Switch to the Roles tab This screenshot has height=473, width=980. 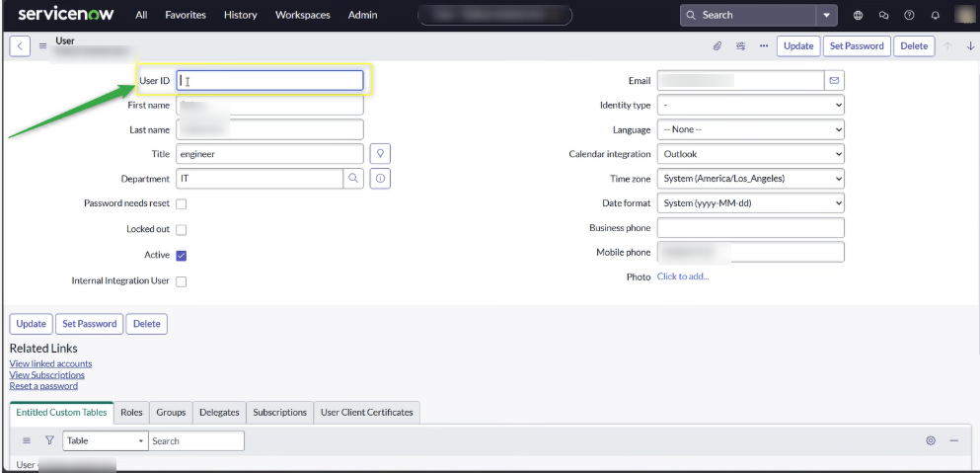pos(131,413)
